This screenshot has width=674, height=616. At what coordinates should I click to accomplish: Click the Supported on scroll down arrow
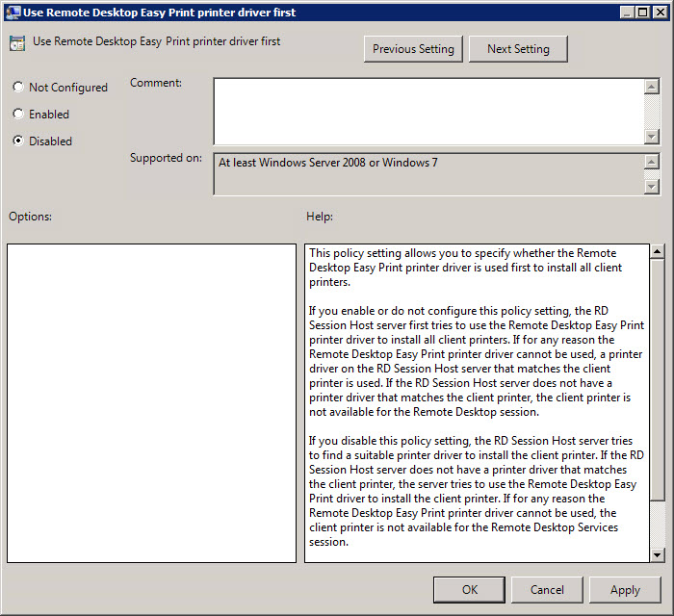652,187
